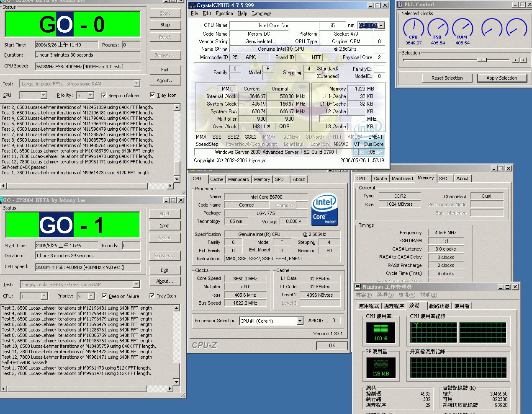Open the Function menu in CrystalCPUID
Screen dimensions: 532x414
click(224, 13)
